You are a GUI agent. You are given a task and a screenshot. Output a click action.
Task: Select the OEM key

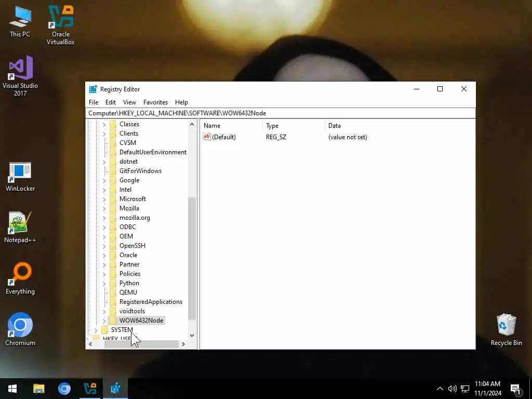point(126,236)
